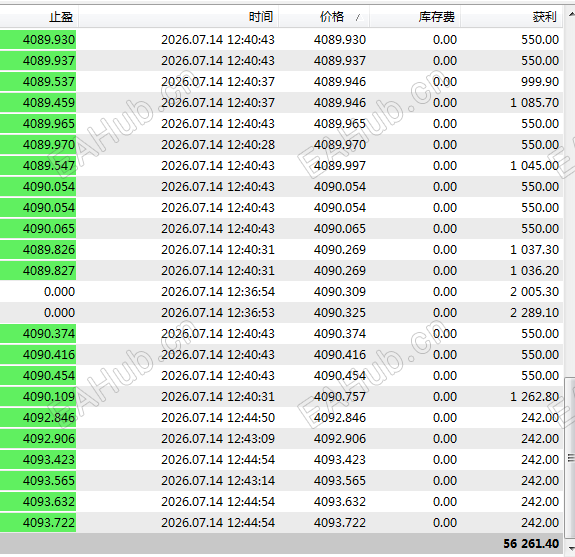Viewport: 575px width, 557px height.
Task: Click the scrollbar down arrow
Action: (571, 548)
